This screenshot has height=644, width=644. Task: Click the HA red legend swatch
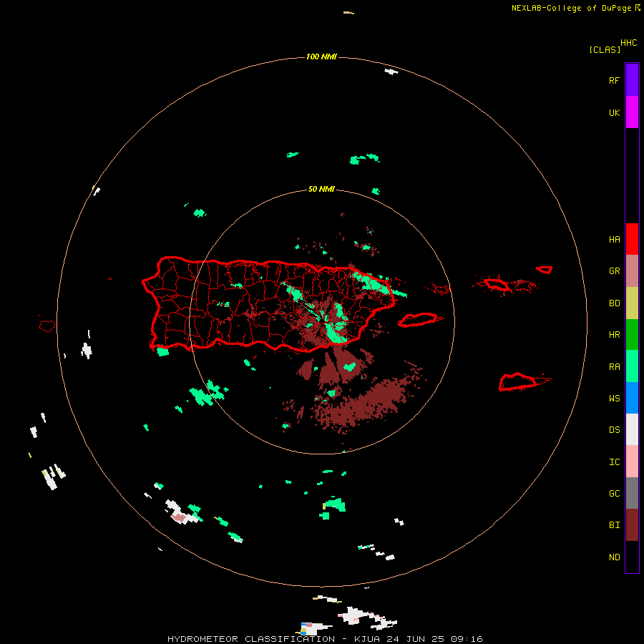coord(632,239)
